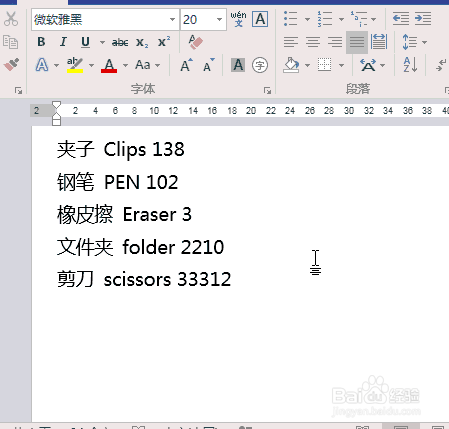Viewport: 449px width, 429px height.
Task: Apply bullet list
Action: click(x=290, y=19)
